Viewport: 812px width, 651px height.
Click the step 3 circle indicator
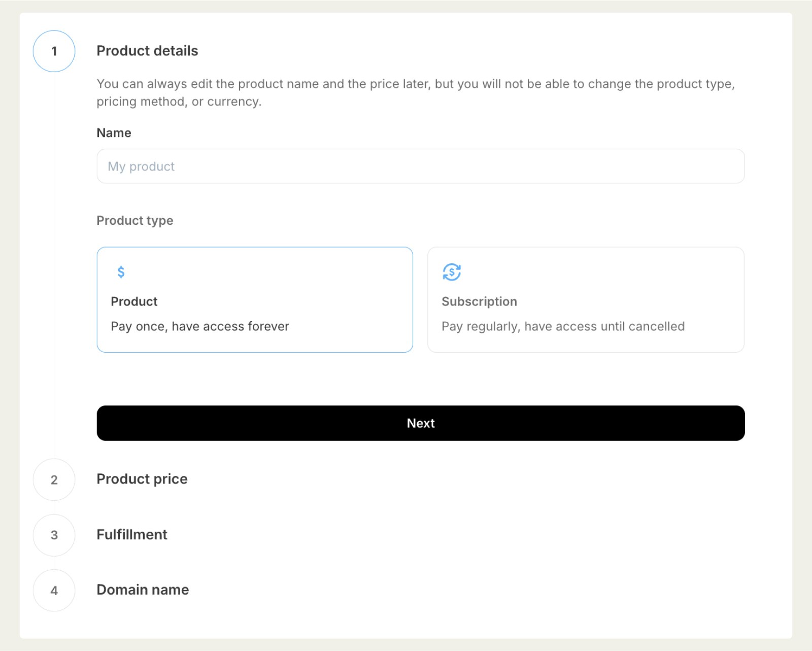[x=54, y=535]
